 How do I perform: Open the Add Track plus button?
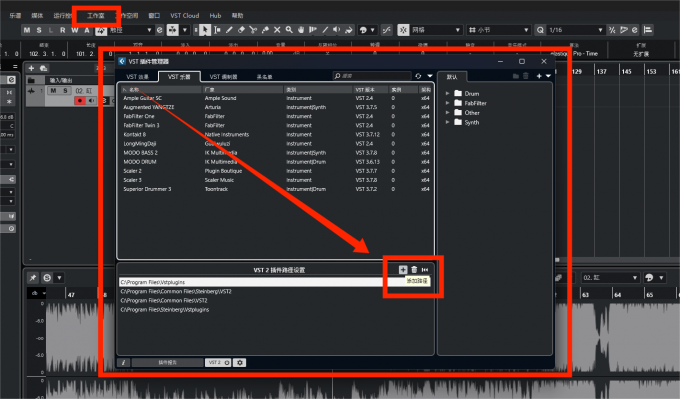pyautogui.click(x=31, y=68)
